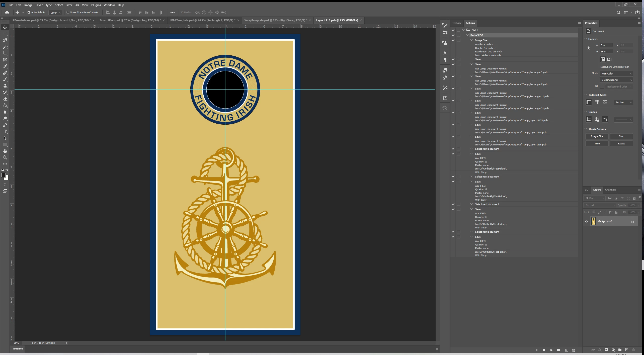
Task: Select the Pen tool
Action: [5, 125]
